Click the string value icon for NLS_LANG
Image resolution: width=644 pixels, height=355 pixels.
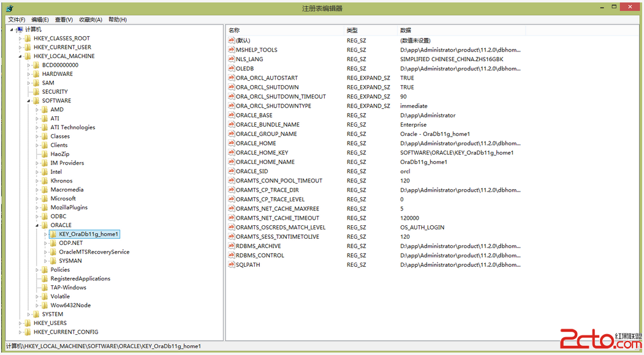(x=232, y=59)
